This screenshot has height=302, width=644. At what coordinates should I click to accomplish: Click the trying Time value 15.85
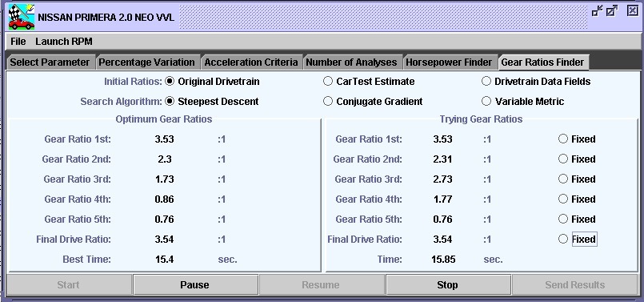pyautogui.click(x=443, y=260)
